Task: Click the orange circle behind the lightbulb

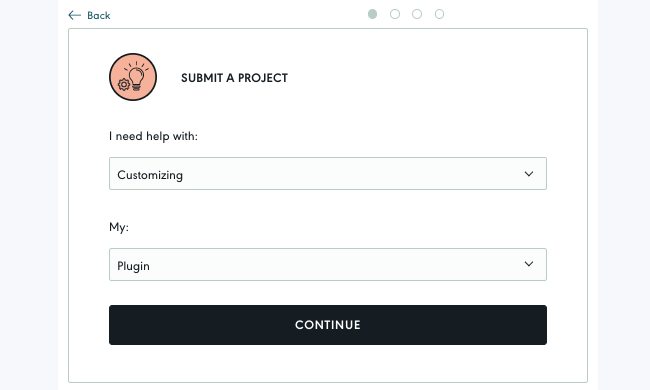Action: 133,77
